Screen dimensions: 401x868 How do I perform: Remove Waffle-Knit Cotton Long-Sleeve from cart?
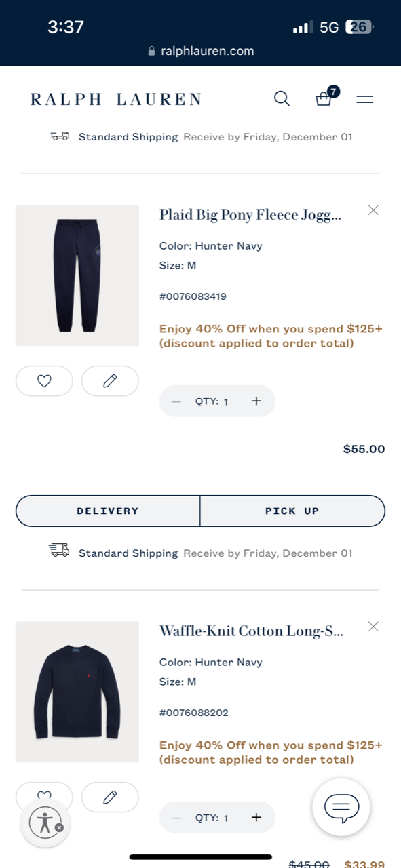[x=373, y=627]
